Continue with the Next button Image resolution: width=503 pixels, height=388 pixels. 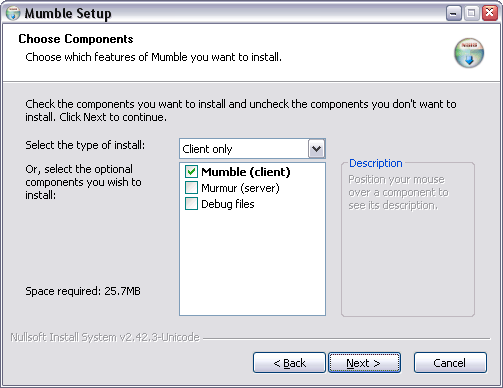(364, 363)
